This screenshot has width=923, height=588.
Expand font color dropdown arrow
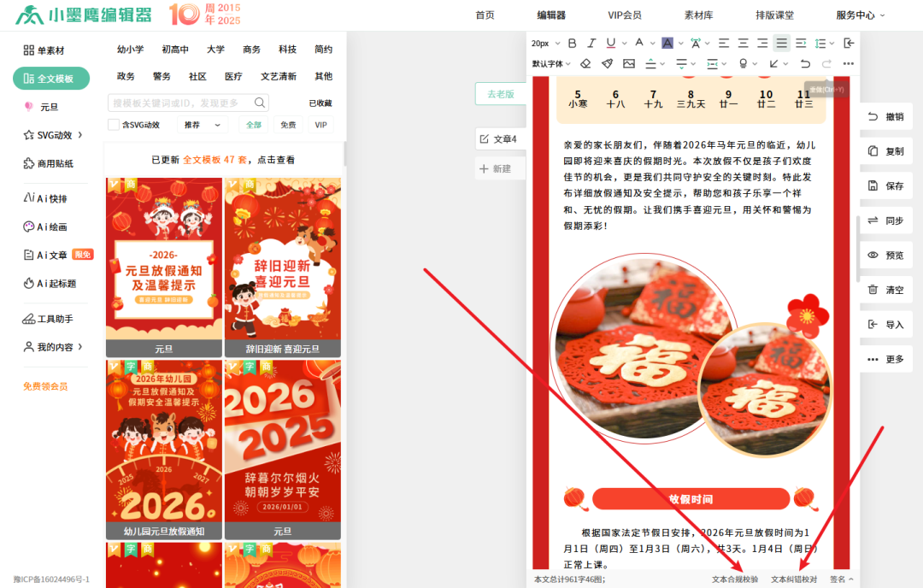coord(653,44)
